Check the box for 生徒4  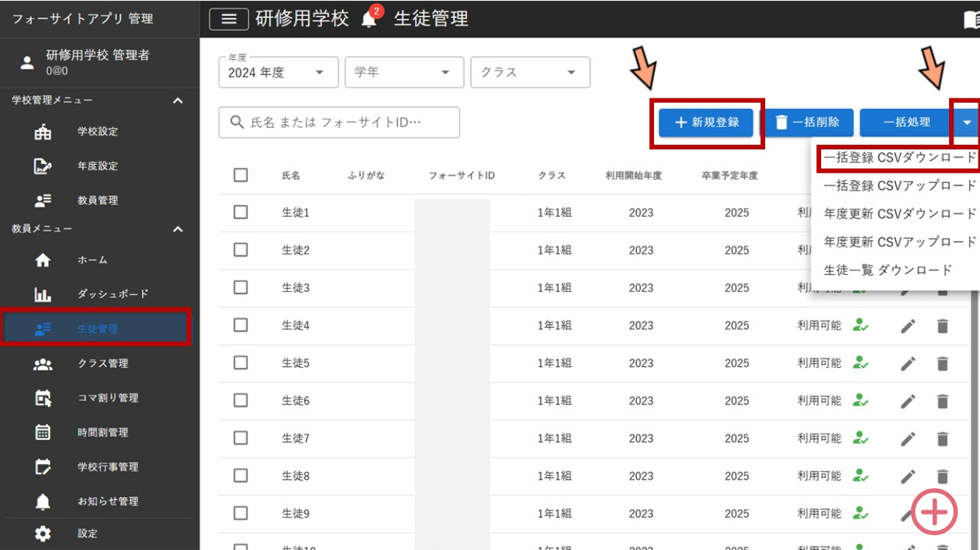tap(241, 324)
